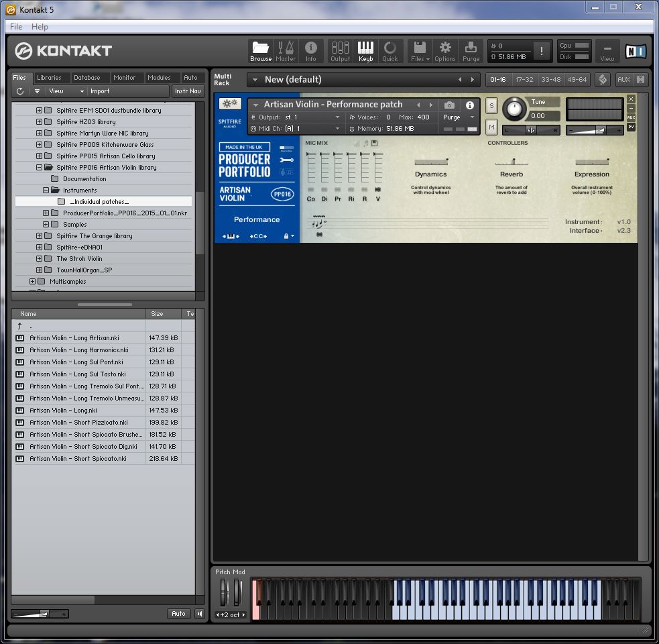Open the File menu

pyautogui.click(x=16, y=27)
